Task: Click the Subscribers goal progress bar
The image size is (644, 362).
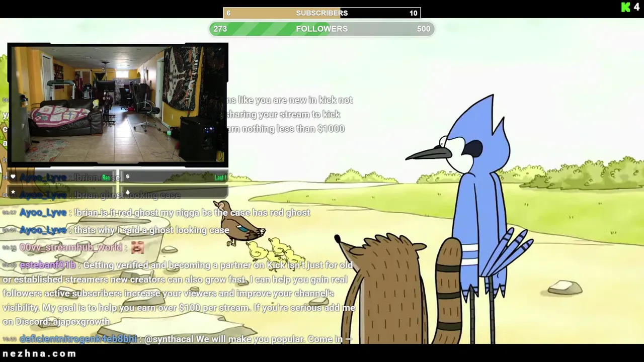Action: pos(322,13)
